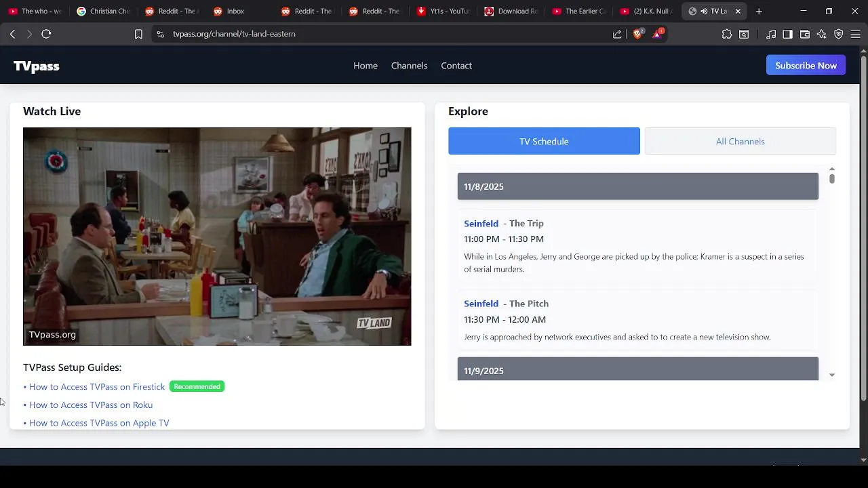868x488 pixels.
Task: Click the TVpass site logo
Action: coord(37,66)
